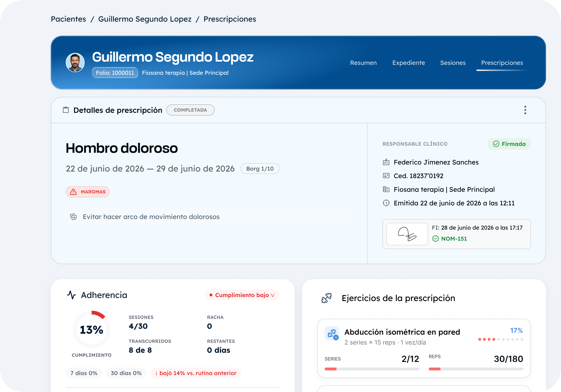Image resolution: width=561 pixels, height=392 pixels.
Task: Select the 7 días 0% chip
Action: pos(84,373)
